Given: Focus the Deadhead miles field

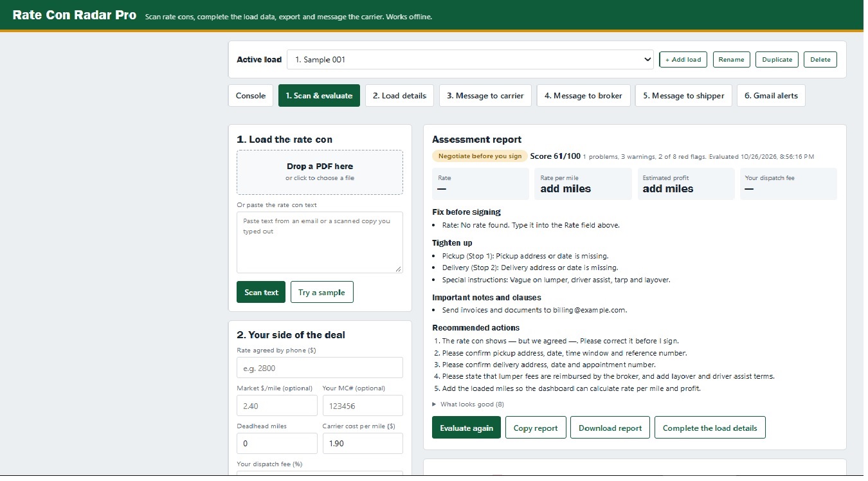Looking at the screenshot, I should [x=277, y=444].
